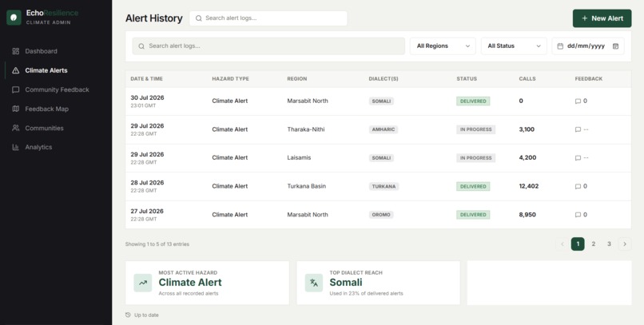Click the calendar icon left of date field
The width and height of the screenshot is (644, 325).
point(560,46)
